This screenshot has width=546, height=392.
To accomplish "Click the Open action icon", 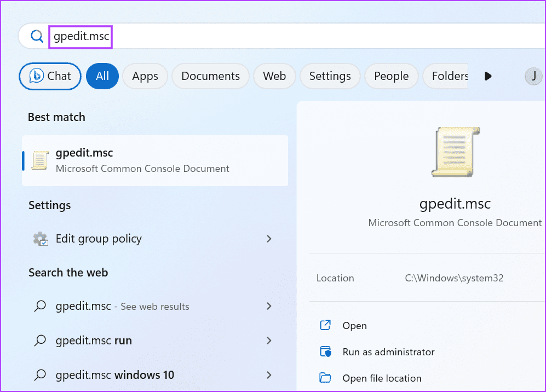I will coord(325,325).
